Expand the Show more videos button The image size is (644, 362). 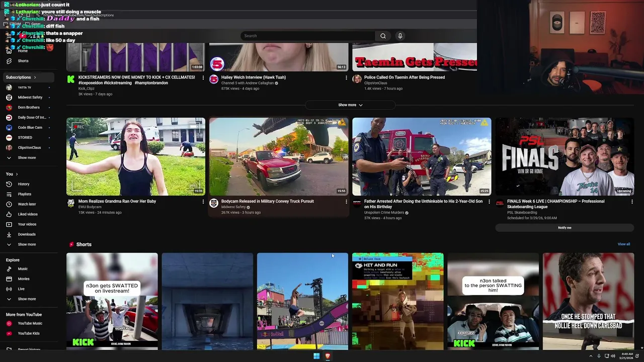350,105
